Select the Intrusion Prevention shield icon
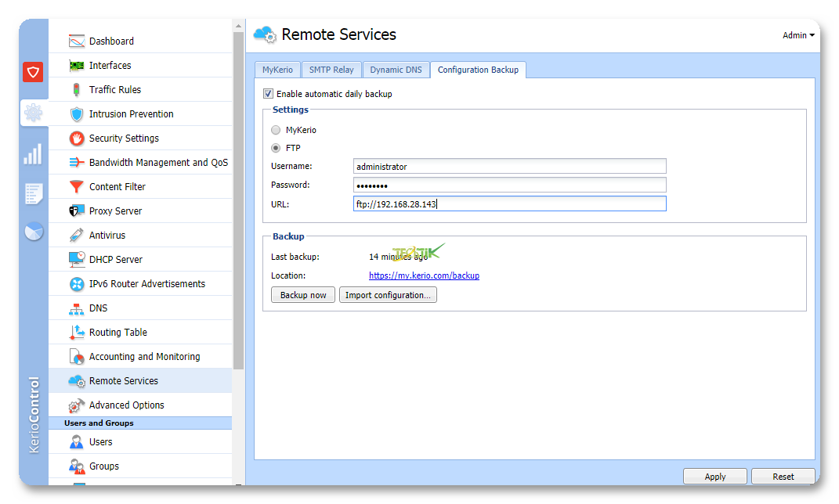This screenshot has width=839, height=504. (x=76, y=114)
